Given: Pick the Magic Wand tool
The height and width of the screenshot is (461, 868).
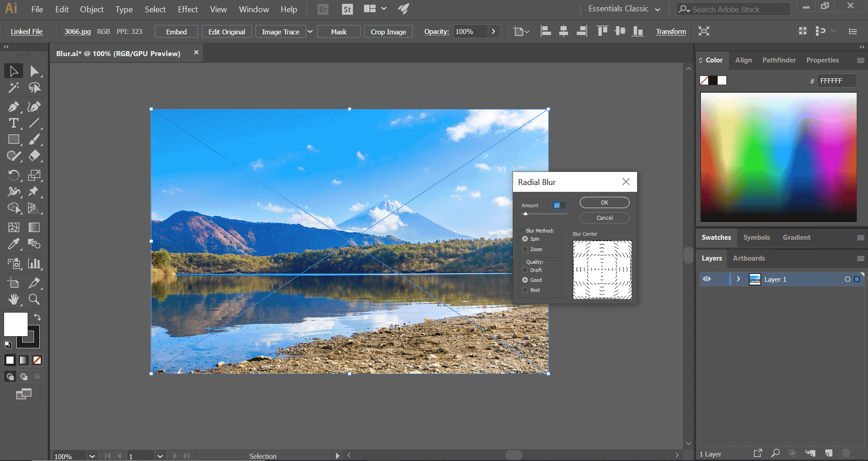Looking at the screenshot, I should click(x=13, y=87).
